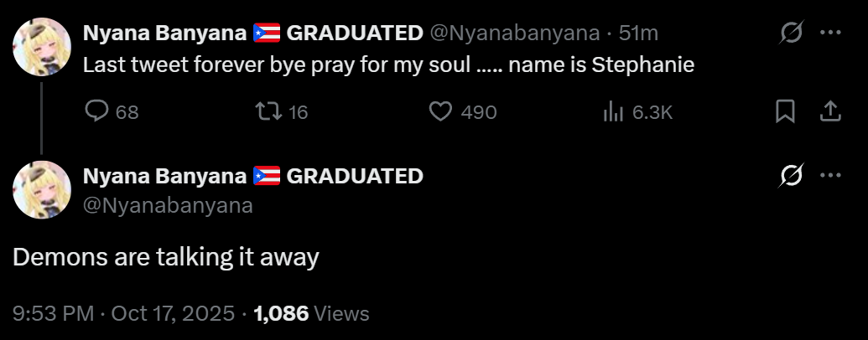Open more options menu on second tweet
This screenshot has width=868, height=340.
pyautogui.click(x=829, y=176)
